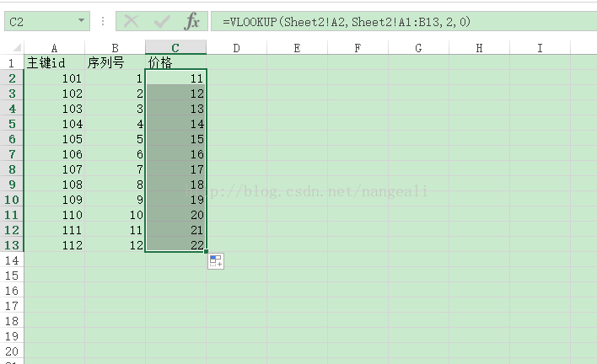Select row 1 header

point(12,62)
